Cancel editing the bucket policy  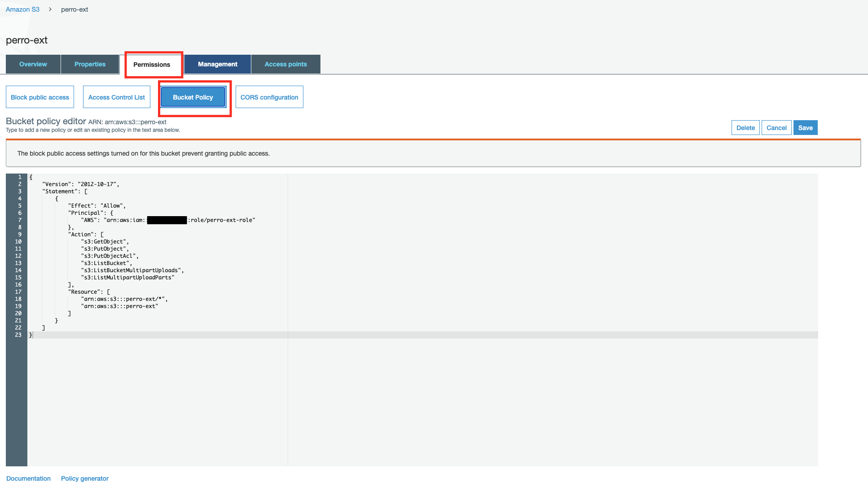[x=776, y=127]
